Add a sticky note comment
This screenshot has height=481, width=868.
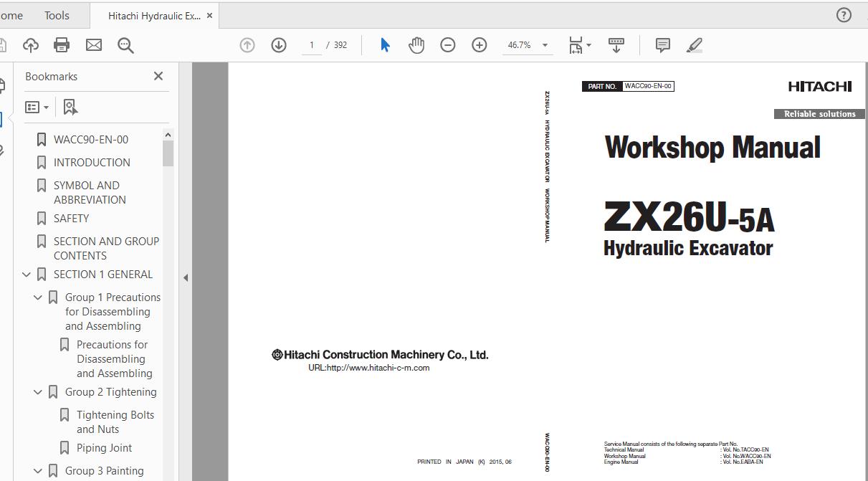(x=663, y=45)
